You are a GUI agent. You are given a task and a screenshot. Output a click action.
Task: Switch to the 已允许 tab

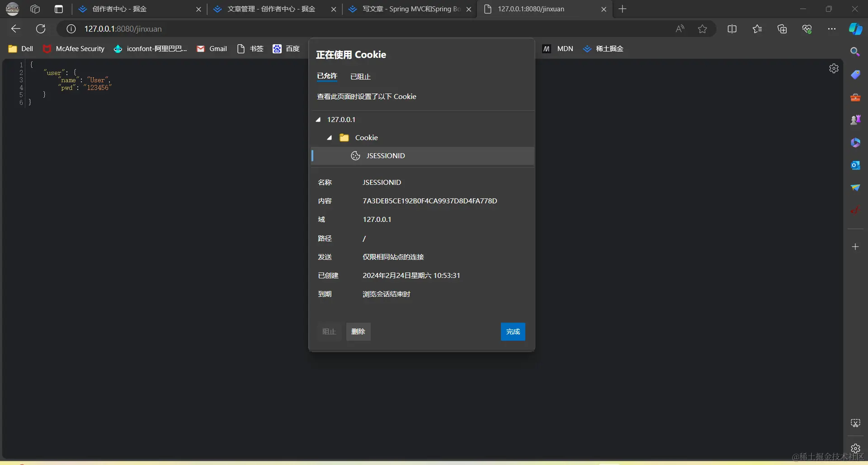click(327, 76)
